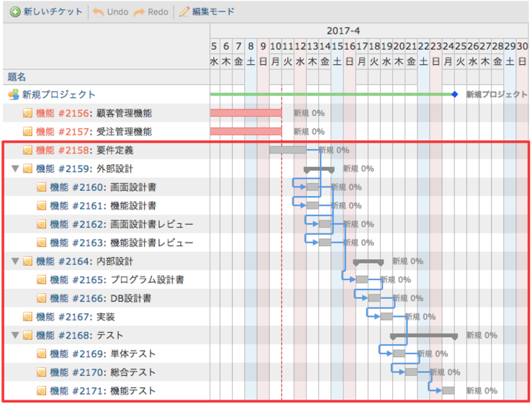The image size is (532, 404).
Task: Click the 題名 column header
Action: [x=17, y=77]
